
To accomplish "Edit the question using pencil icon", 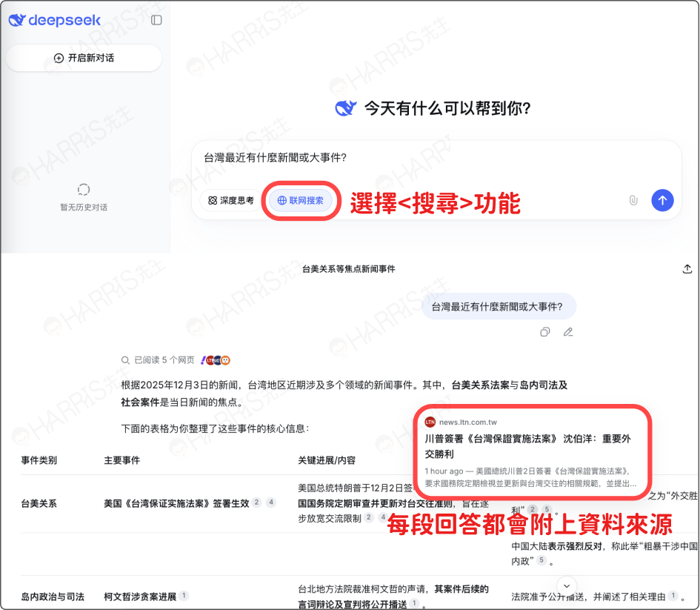I will (568, 332).
